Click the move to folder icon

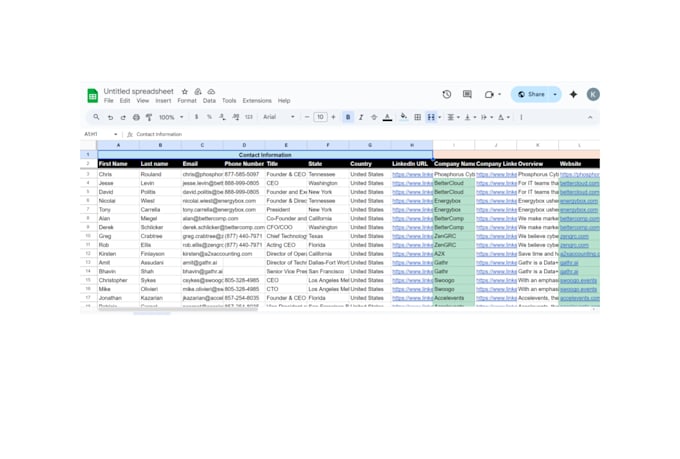pos(198,92)
